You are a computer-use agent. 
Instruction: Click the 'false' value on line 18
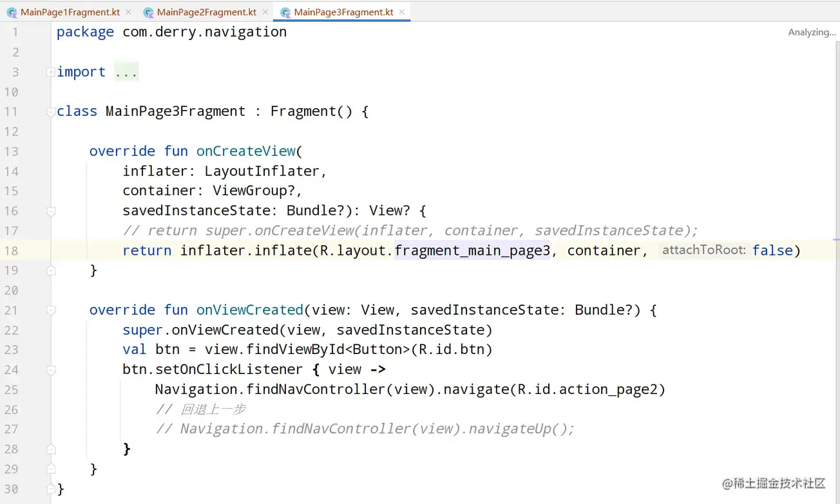coord(773,250)
